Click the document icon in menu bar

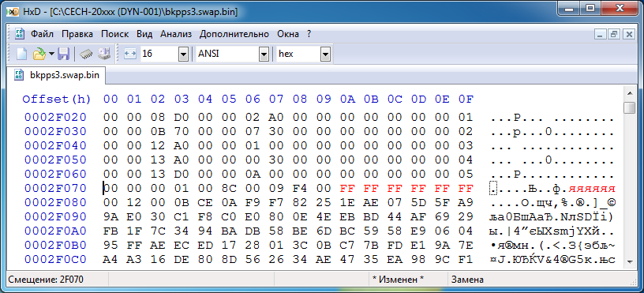[x=20, y=34]
